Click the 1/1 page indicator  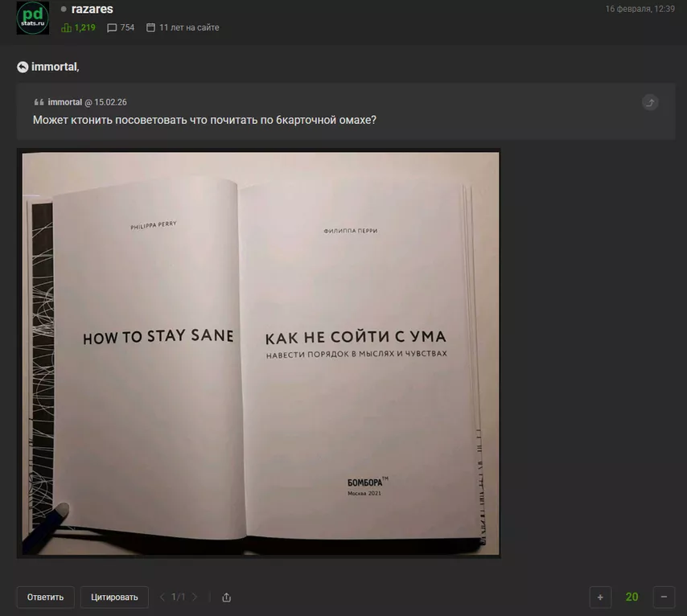pyautogui.click(x=179, y=597)
